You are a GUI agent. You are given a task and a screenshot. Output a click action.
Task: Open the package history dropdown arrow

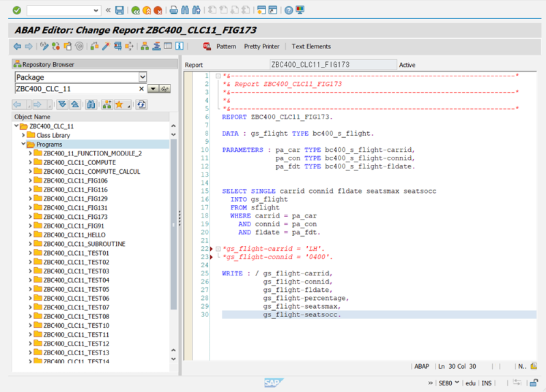(x=153, y=89)
